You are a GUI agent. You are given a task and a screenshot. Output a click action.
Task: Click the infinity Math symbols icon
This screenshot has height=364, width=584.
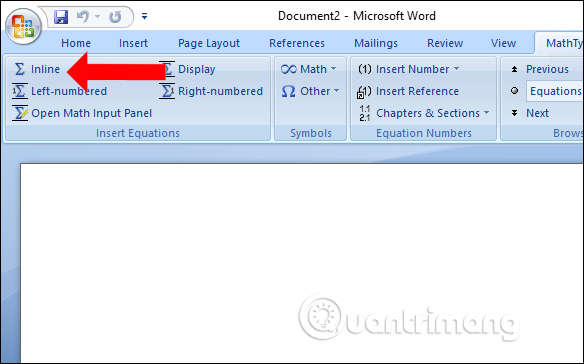point(289,69)
